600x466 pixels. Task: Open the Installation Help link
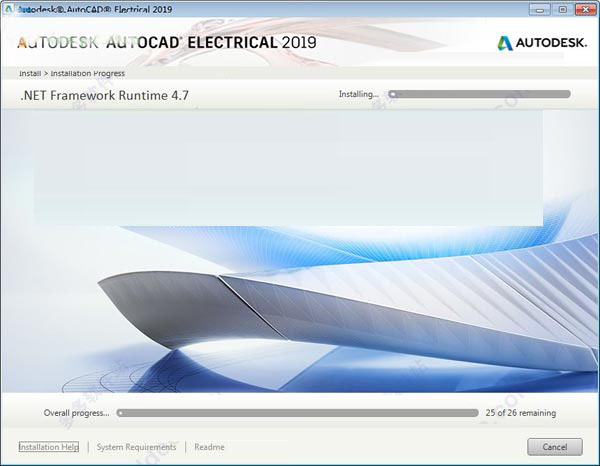(49, 447)
